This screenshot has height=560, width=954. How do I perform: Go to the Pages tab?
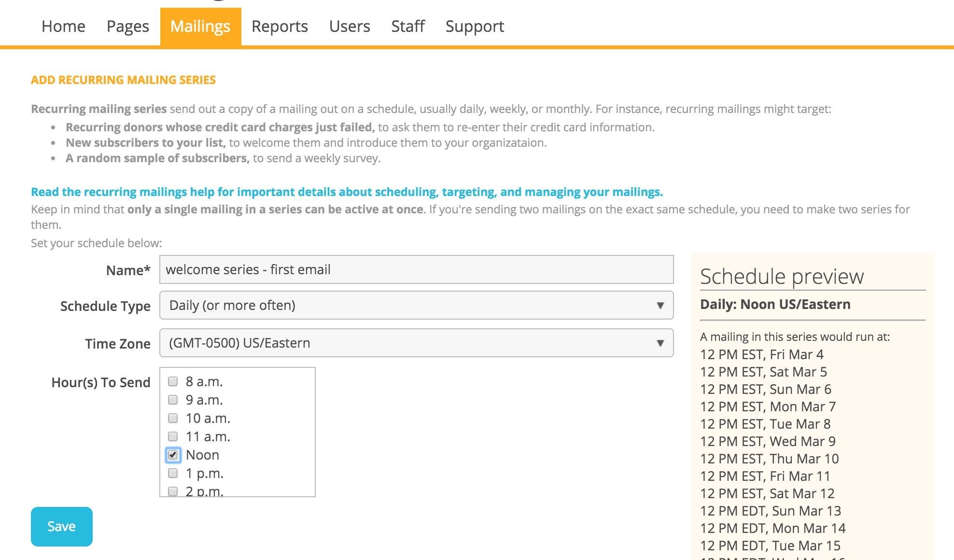point(127,26)
